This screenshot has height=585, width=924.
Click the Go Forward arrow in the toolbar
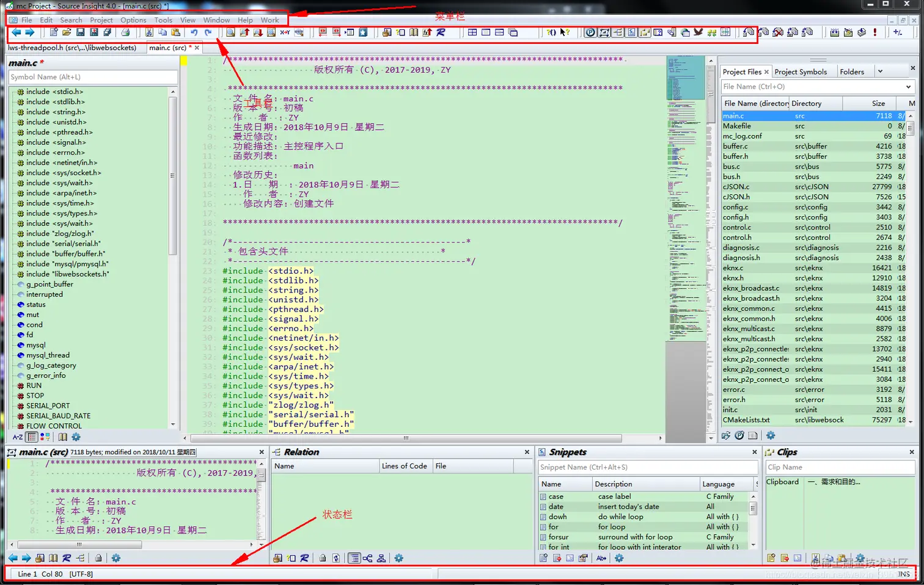[x=29, y=32]
